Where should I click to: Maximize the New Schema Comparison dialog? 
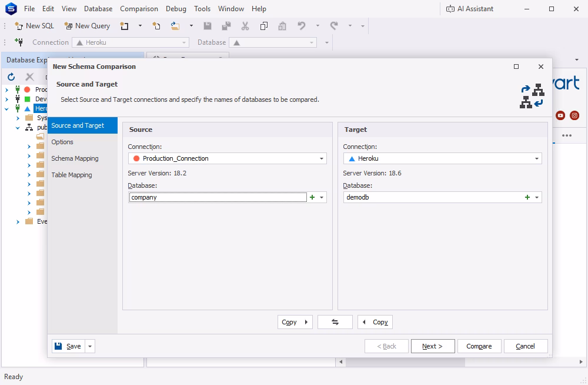point(516,67)
